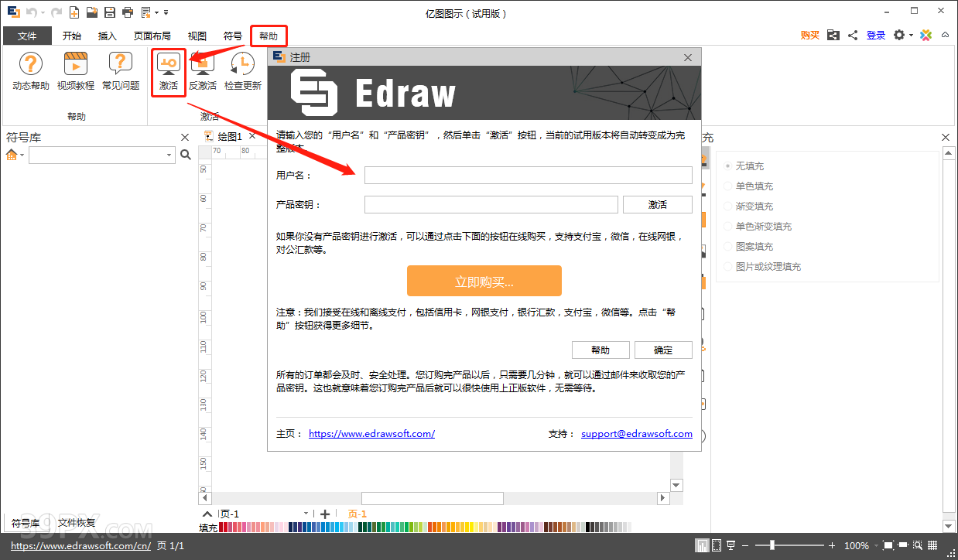This screenshot has height=560, width=958.
Task: Click the grid view icon at bottom right corner
Action: click(932, 546)
